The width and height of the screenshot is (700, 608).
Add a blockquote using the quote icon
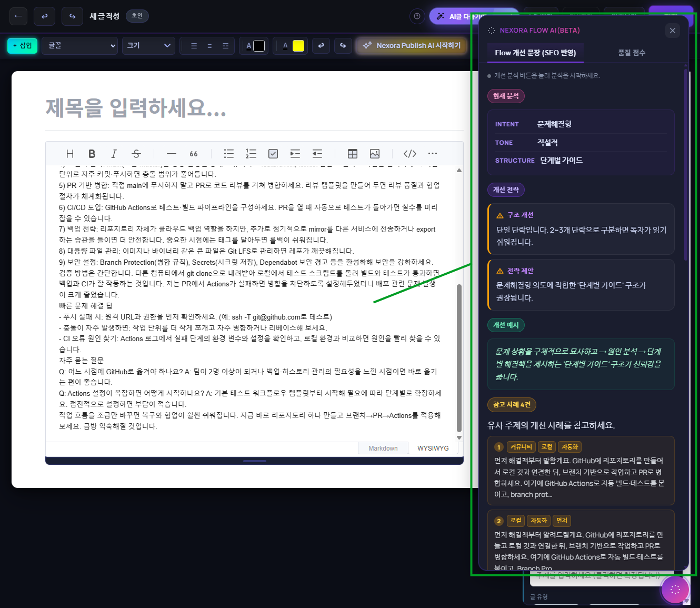pos(194,154)
